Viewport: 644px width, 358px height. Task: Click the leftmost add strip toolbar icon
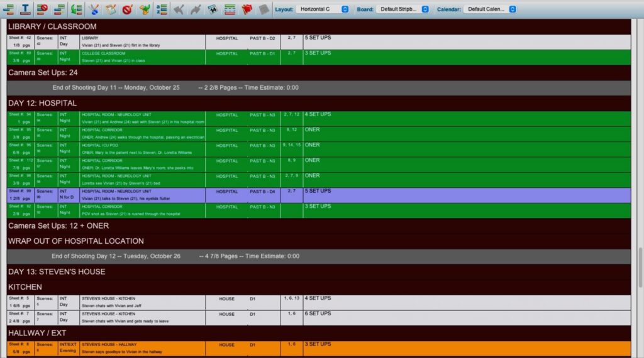click(x=9, y=9)
